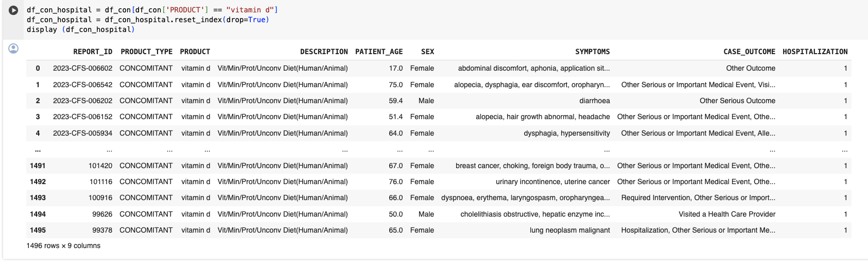This screenshot has width=868, height=262.
Task: Click the HOSPITALIZATION column header
Action: [815, 52]
